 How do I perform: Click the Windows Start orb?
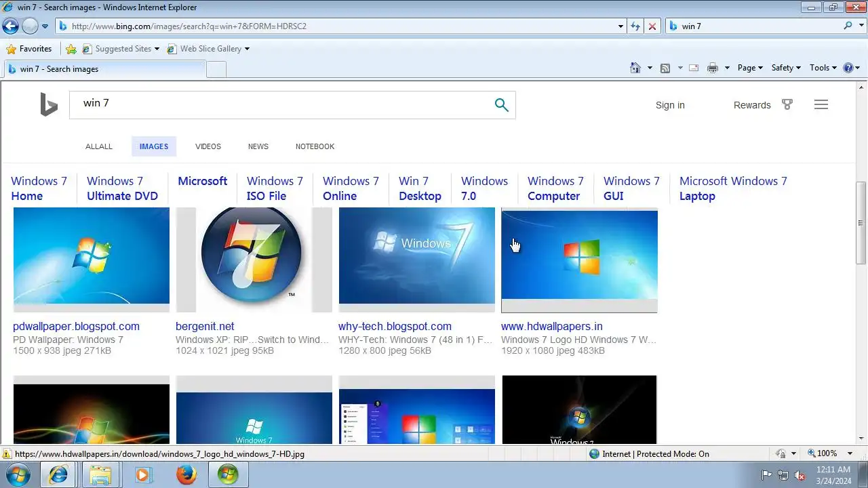[x=18, y=474]
